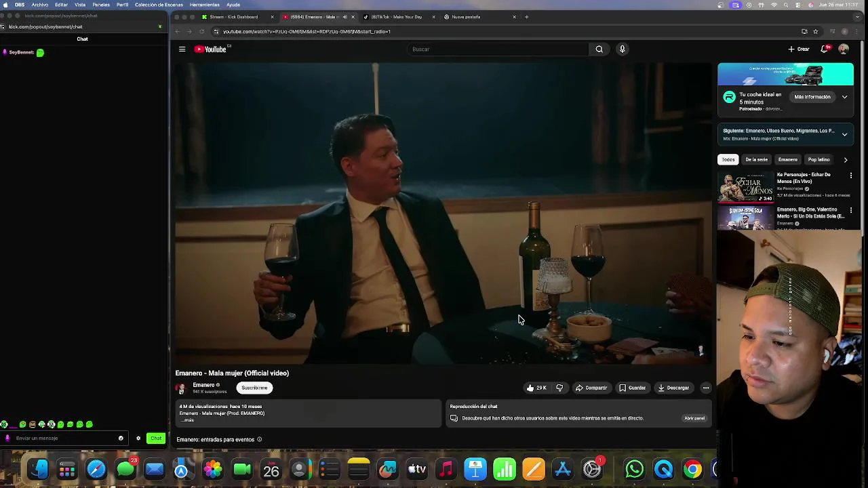Close the Nueva pestaña tab

514,17
